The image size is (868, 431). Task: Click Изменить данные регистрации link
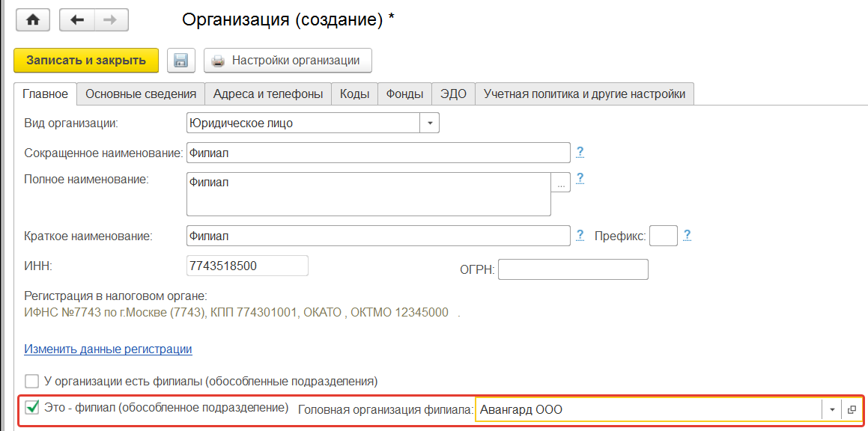pos(108,349)
